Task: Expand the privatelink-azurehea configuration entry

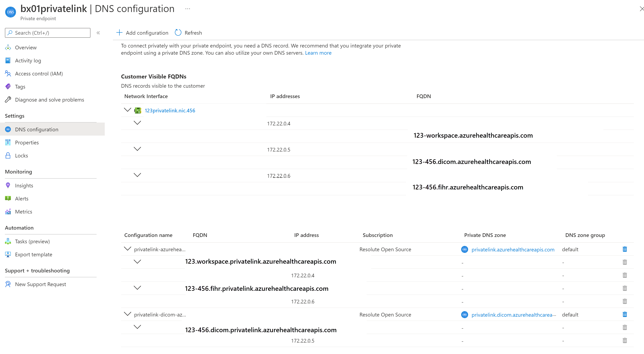Action: tap(126, 249)
